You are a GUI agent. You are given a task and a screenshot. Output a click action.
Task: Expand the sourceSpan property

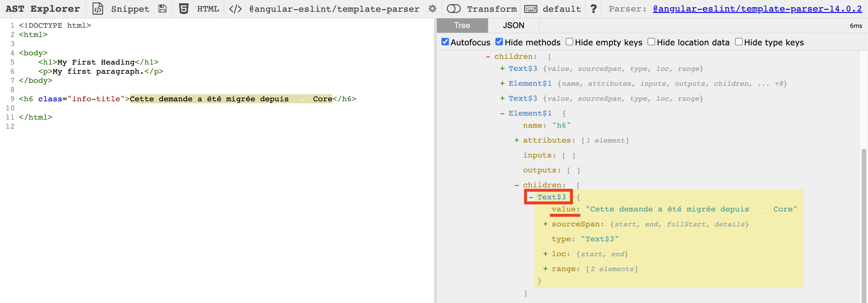point(545,224)
